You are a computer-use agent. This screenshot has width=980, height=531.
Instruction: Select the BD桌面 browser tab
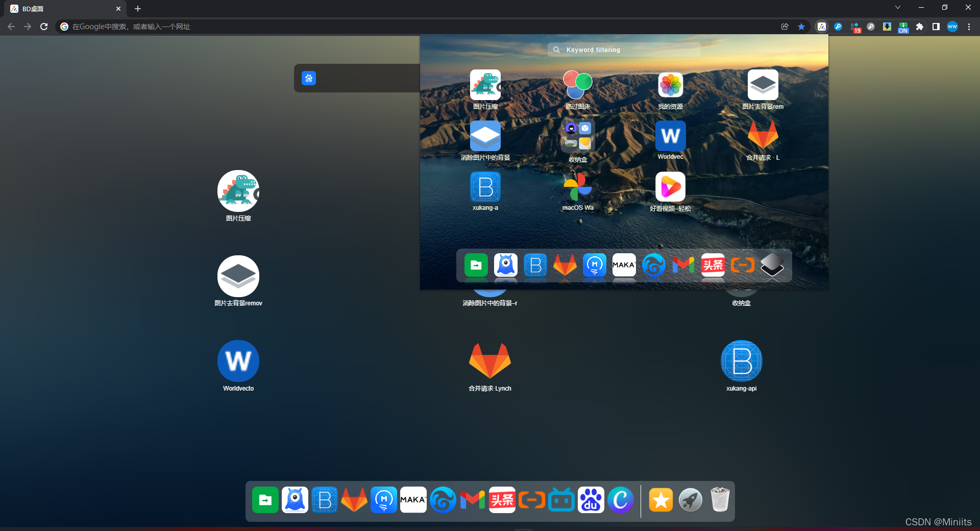click(66, 9)
